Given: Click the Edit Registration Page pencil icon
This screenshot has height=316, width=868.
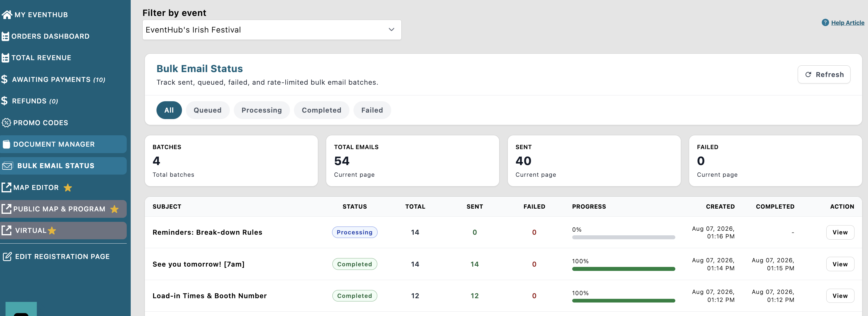Looking at the screenshot, I should pyautogui.click(x=7, y=256).
